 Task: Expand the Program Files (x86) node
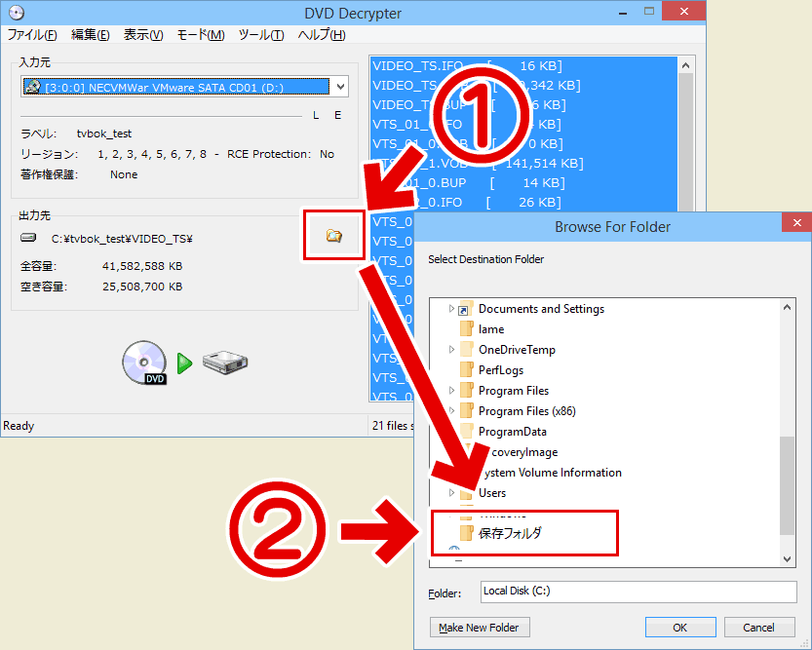pyautogui.click(x=451, y=410)
